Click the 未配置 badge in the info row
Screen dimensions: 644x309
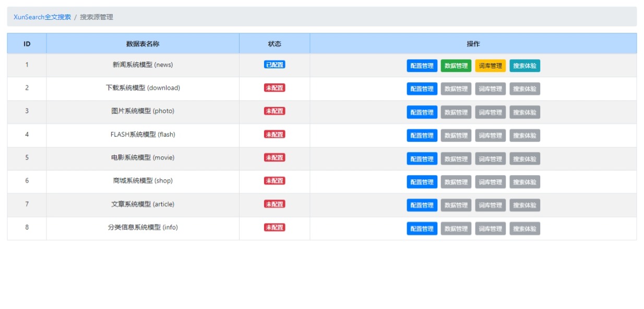pyautogui.click(x=275, y=227)
